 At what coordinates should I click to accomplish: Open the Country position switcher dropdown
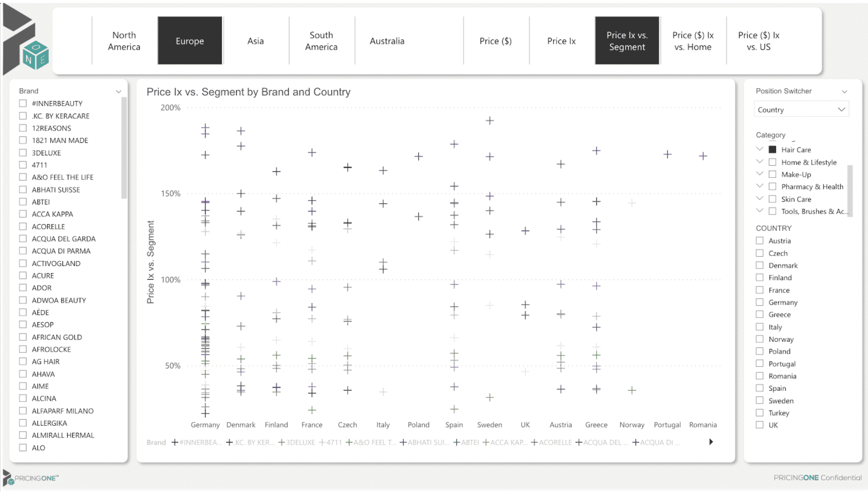tap(801, 110)
